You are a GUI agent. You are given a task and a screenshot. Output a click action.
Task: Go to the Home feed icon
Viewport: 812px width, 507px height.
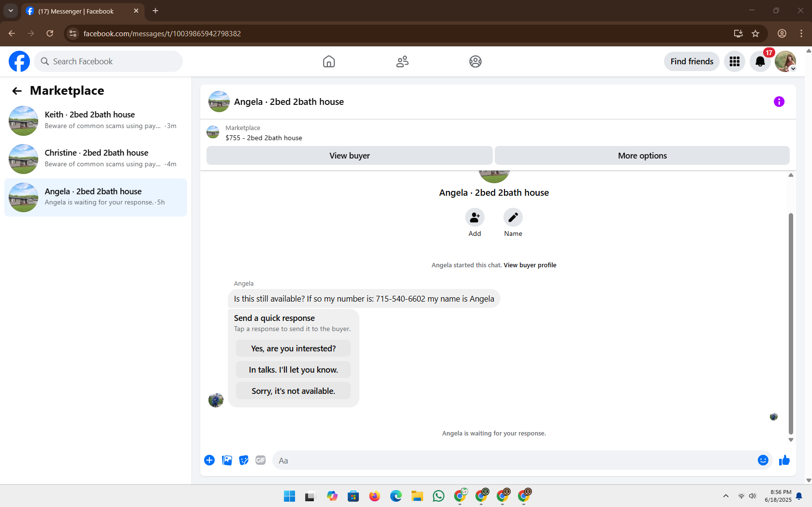click(329, 61)
